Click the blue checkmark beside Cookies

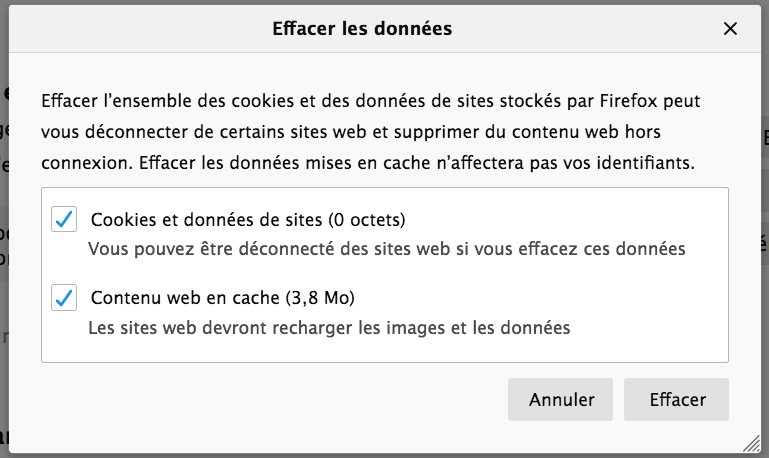click(64, 219)
